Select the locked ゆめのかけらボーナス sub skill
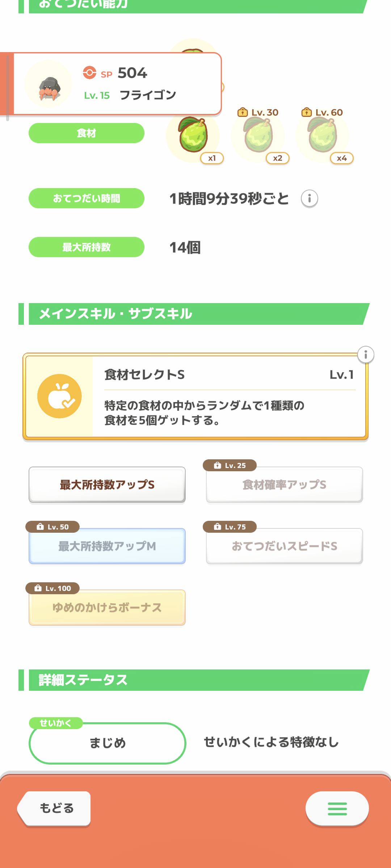The height and width of the screenshot is (868, 391). coord(107,608)
